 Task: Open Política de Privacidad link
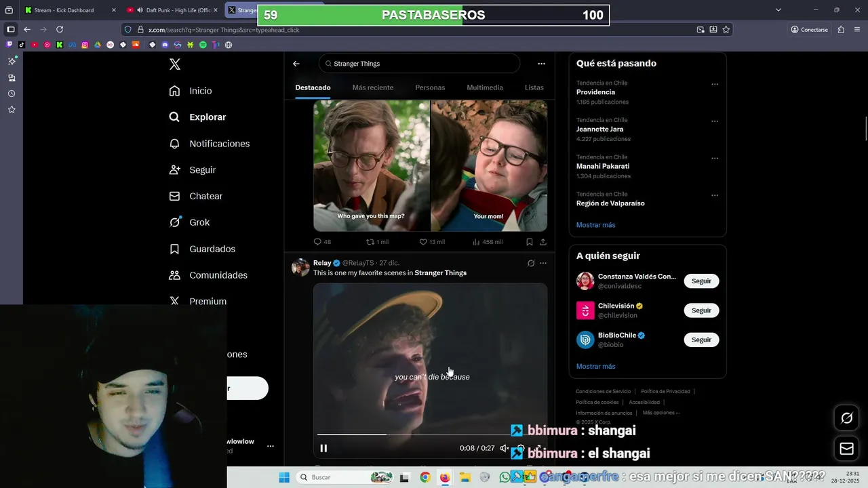[665, 391]
